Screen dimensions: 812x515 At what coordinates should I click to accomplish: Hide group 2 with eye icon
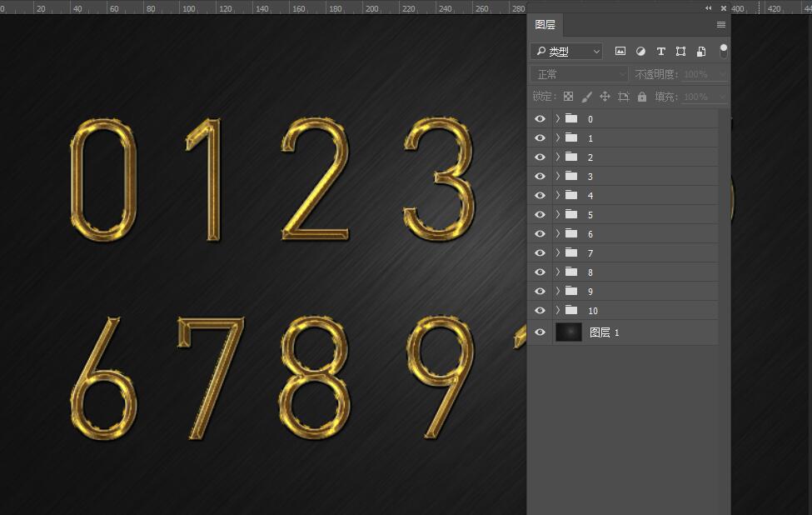pos(540,157)
